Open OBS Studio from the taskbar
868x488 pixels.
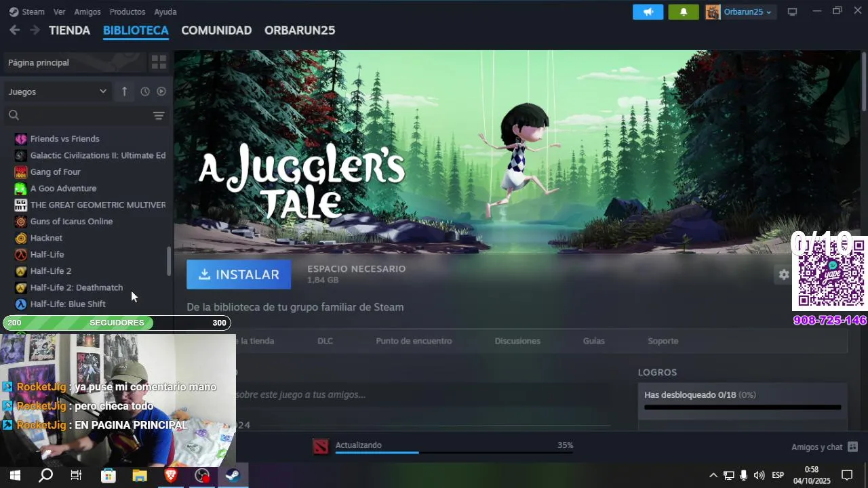[202, 475]
